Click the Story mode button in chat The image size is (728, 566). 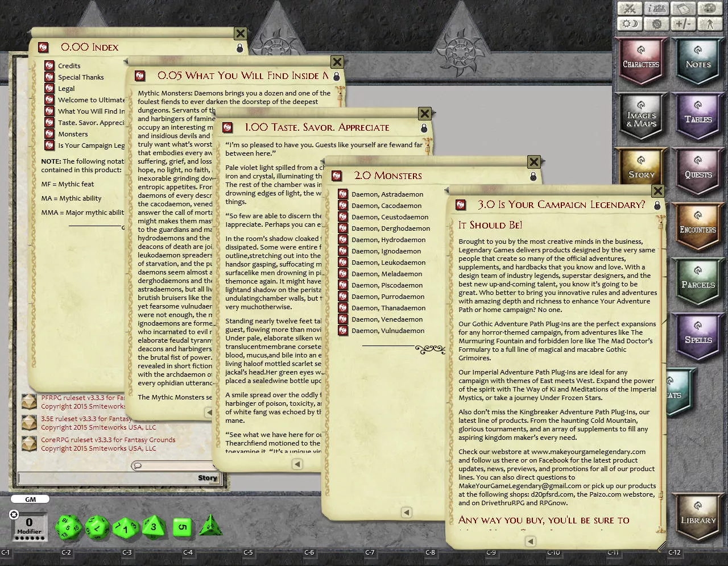click(207, 478)
